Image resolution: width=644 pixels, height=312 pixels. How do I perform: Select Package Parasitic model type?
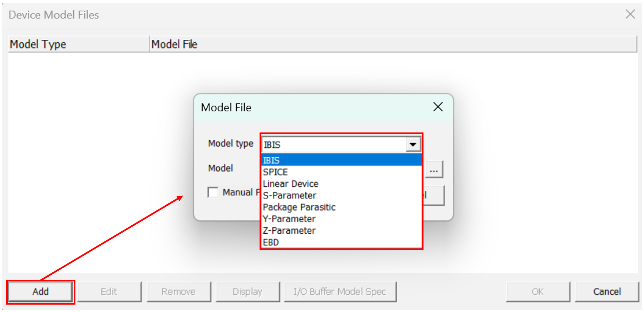point(341,207)
